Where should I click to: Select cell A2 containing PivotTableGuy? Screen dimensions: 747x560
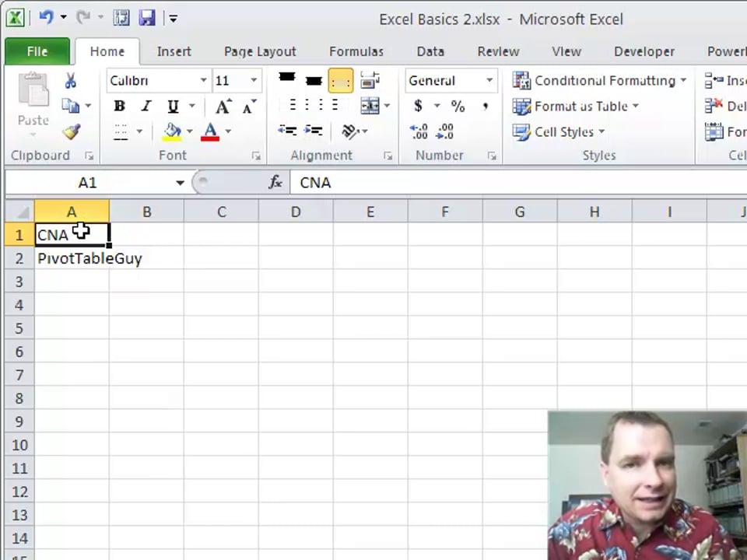pyautogui.click(x=72, y=258)
